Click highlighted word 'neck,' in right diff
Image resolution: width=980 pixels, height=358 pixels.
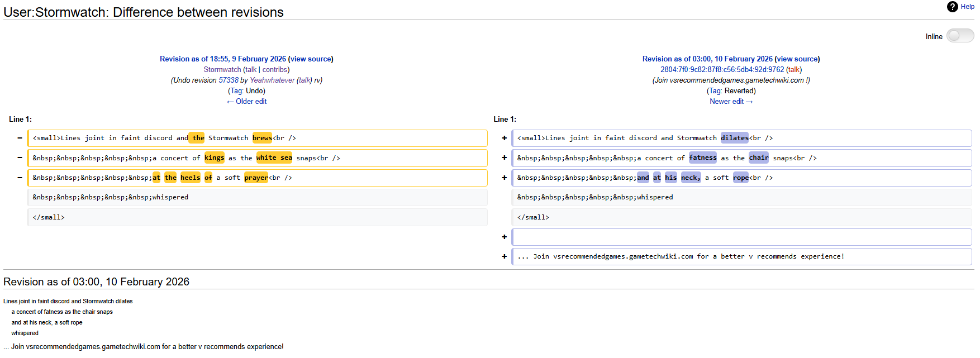(x=691, y=178)
